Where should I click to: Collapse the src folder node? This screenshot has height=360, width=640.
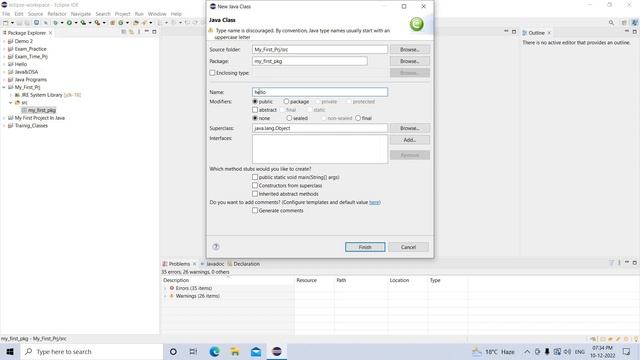point(11,102)
